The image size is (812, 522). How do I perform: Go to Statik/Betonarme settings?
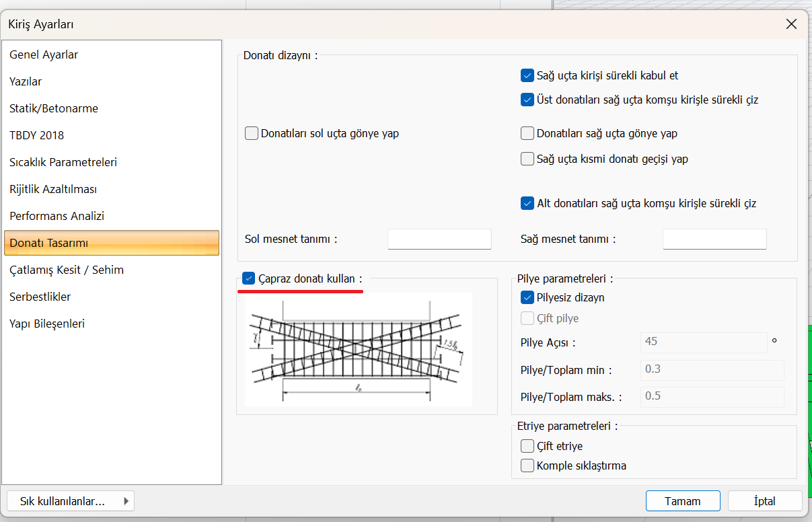pyautogui.click(x=54, y=108)
